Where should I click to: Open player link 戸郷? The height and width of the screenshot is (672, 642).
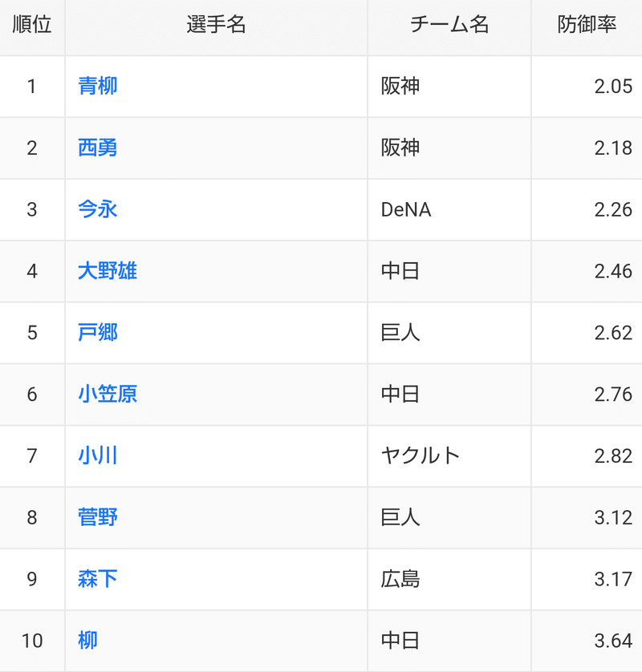[x=98, y=333]
